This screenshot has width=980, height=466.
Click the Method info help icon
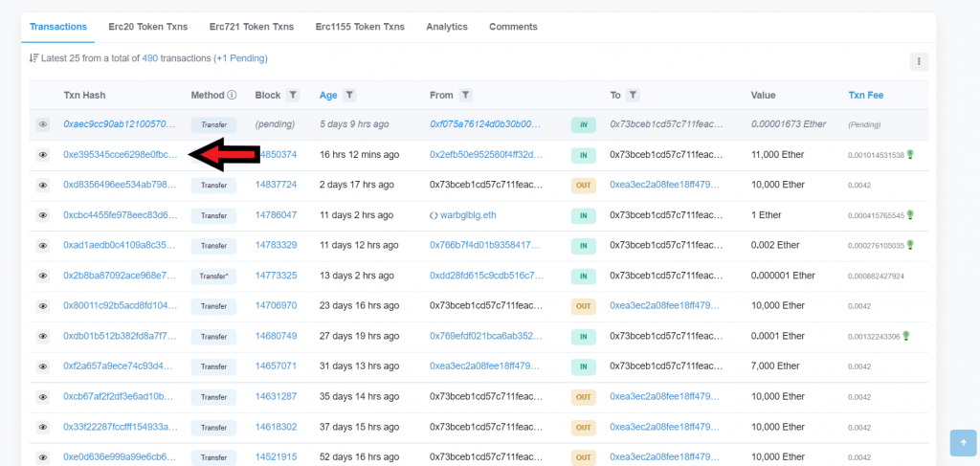click(232, 95)
